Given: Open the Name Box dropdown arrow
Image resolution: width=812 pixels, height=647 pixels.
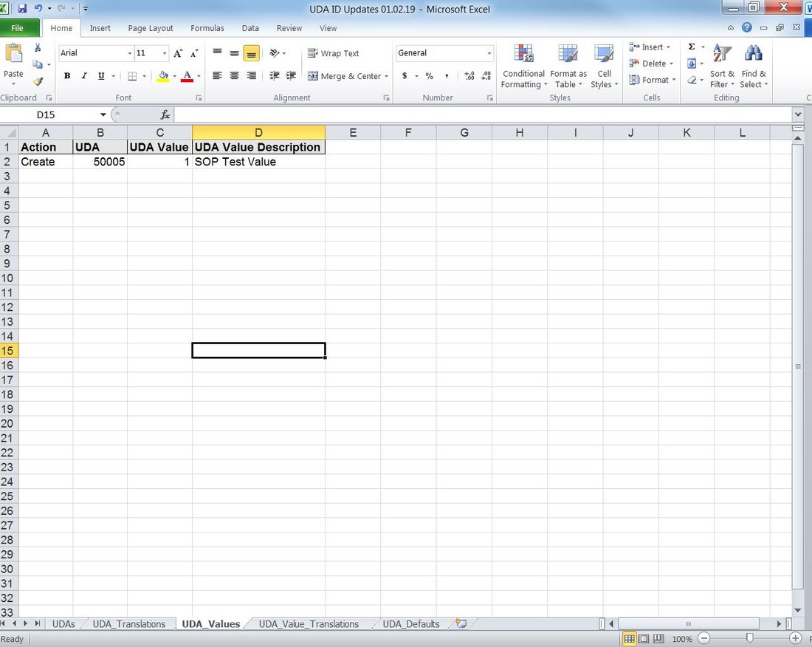Looking at the screenshot, I should click(x=103, y=114).
